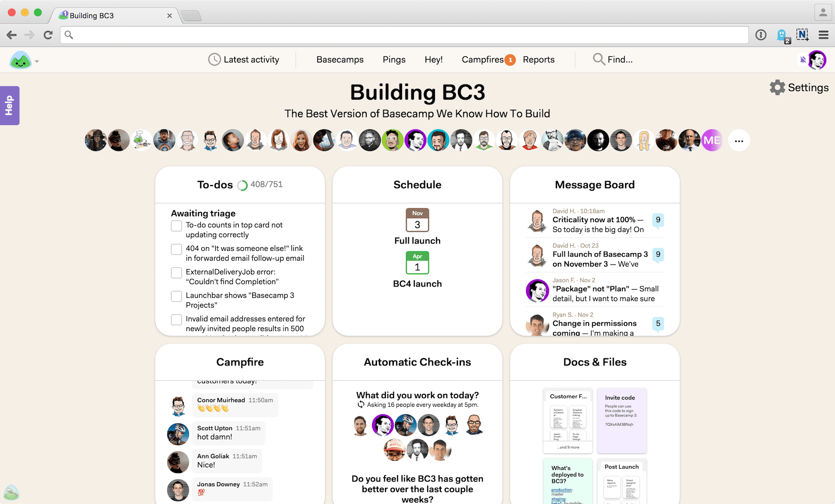The width and height of the screenshot is (835, 504).
Task: Open the Basecamps navigation dropdown
Action: coord(340,59)
